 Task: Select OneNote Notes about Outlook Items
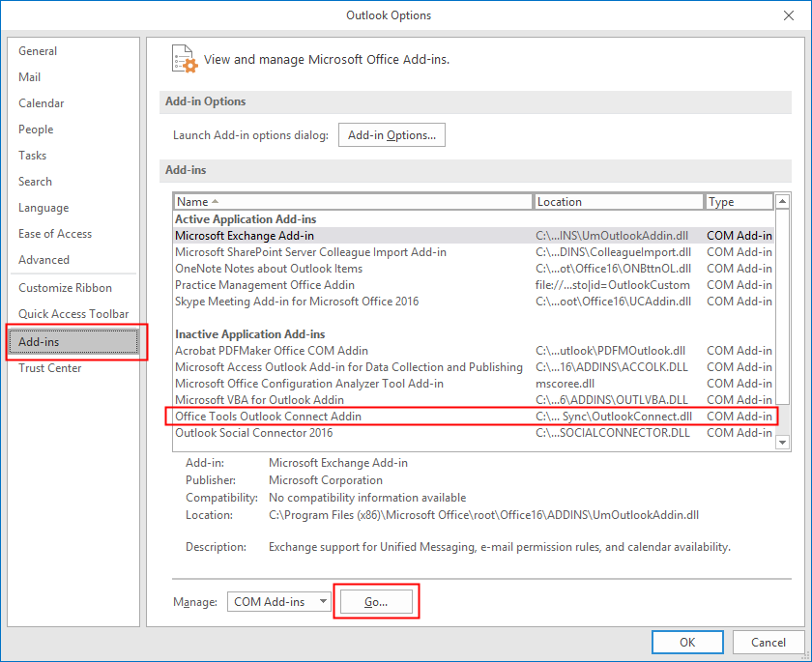coord(474,269)
